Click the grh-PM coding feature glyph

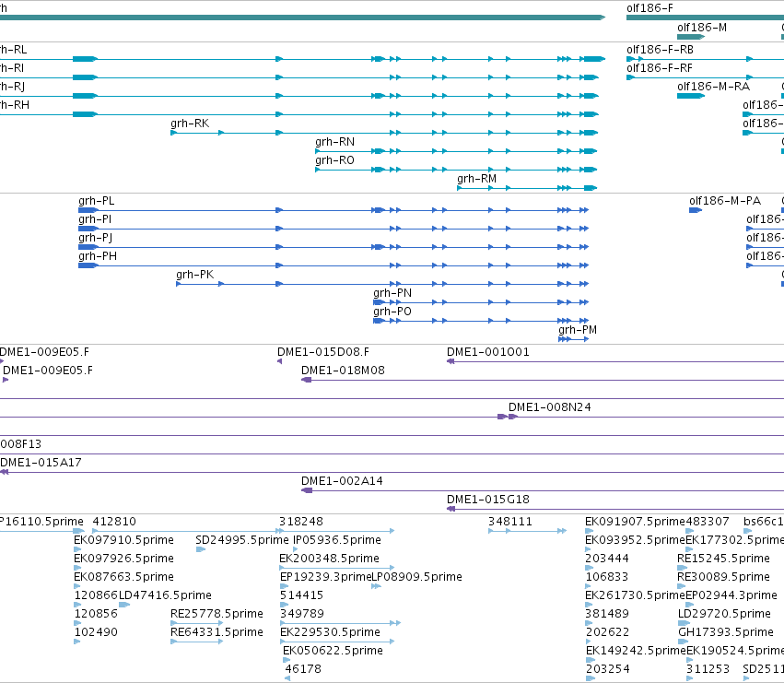click(574, 339)
